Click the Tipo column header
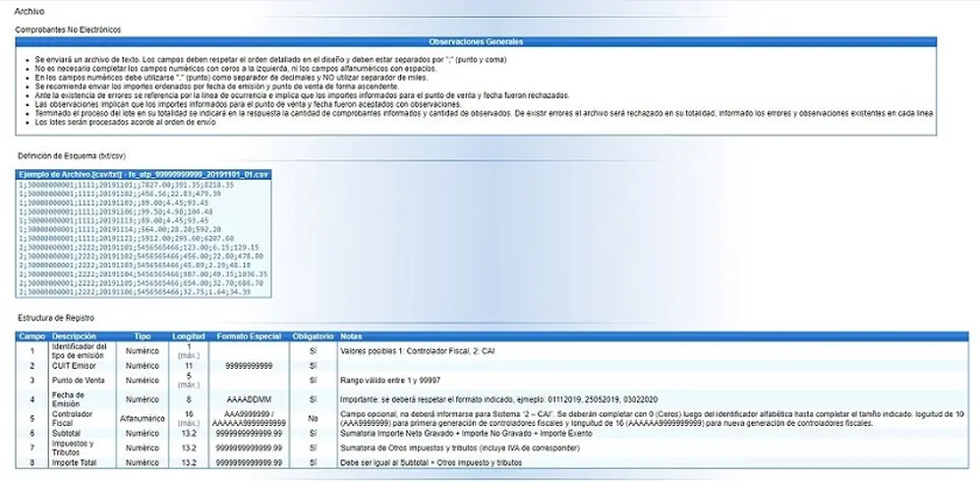980x482 pixels. pos(143,336)
